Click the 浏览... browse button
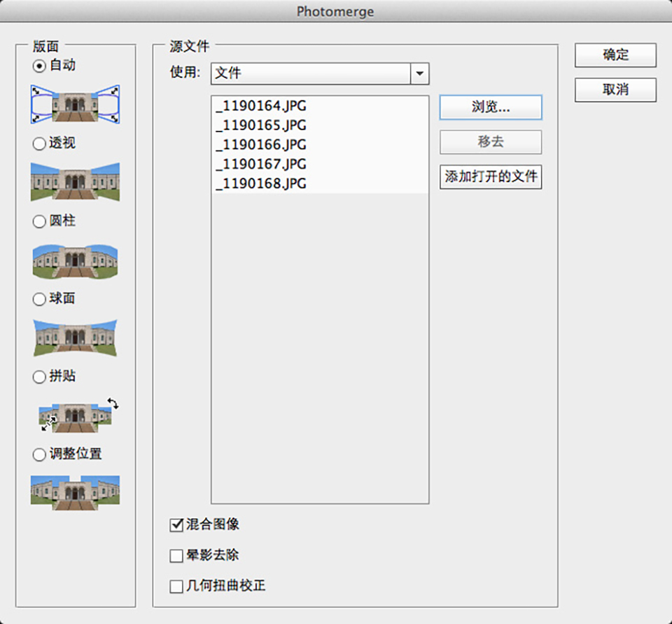 click(x=490, y=108)
